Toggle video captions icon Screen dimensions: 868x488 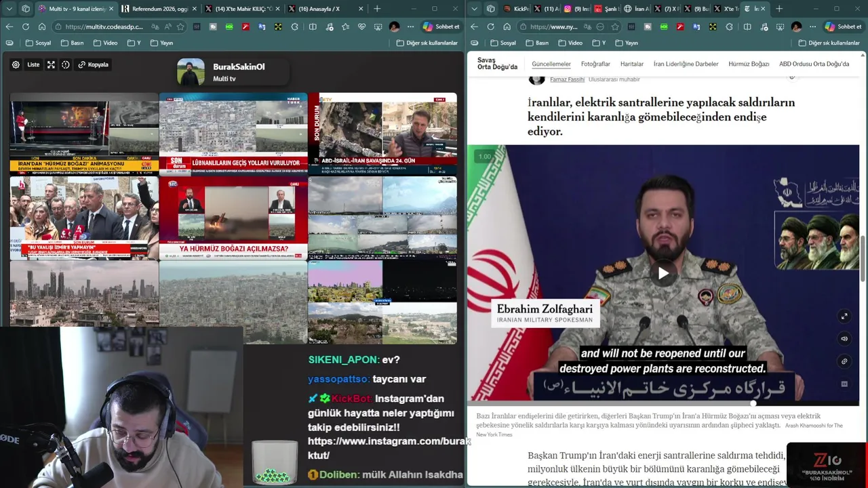[x=844, y=384]
